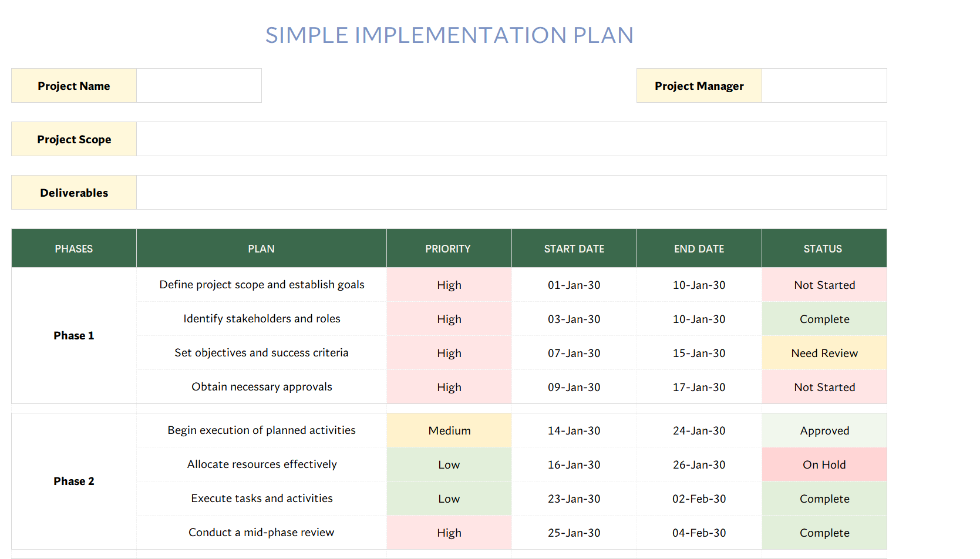Click Not Started status for Define project scope
Image resolution: width=980 pixels, height=559 pixels.
click(x=824, y=285)
